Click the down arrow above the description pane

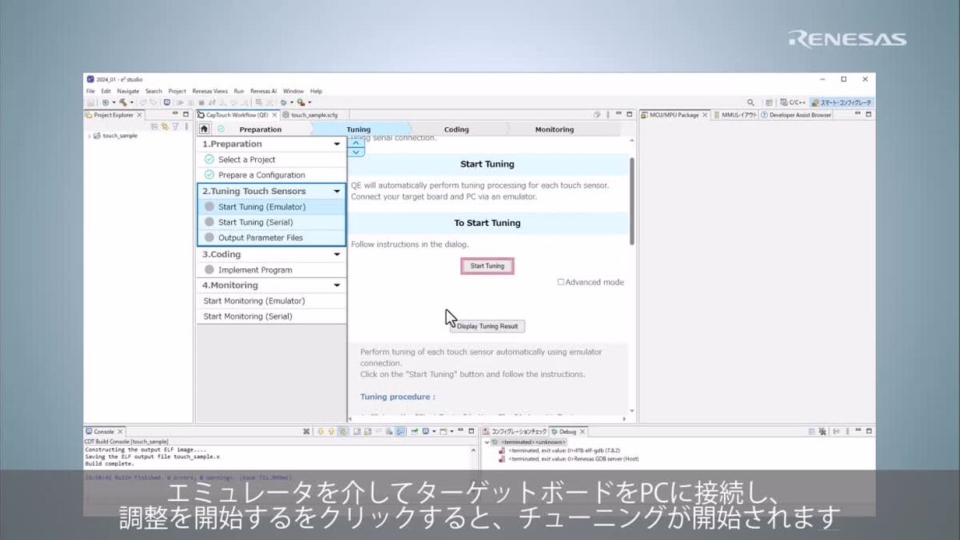click(x=356, y=152)
